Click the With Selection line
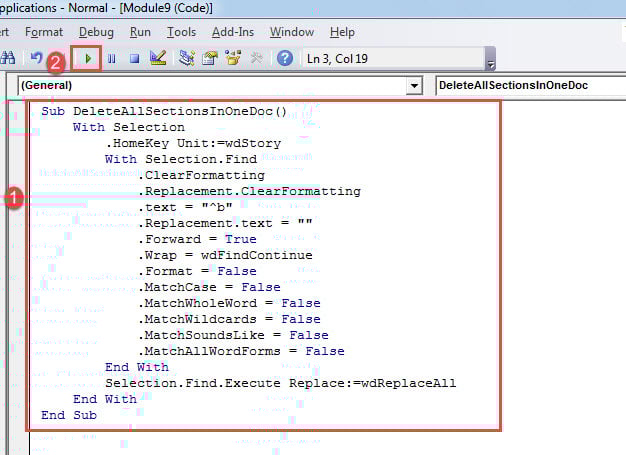 tap(129, 127)
